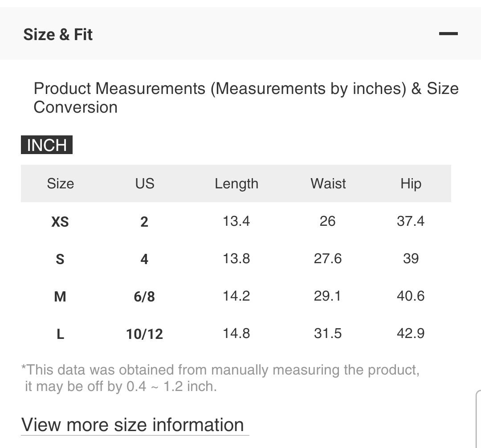
Task: Click the manual measuring disclaimer text
Action: click(220, 378)
